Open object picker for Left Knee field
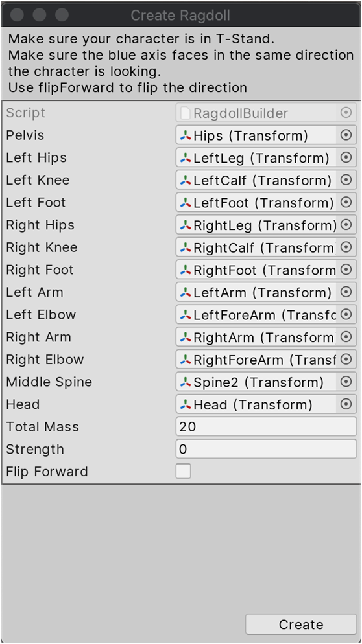 (x=346, y=180)
